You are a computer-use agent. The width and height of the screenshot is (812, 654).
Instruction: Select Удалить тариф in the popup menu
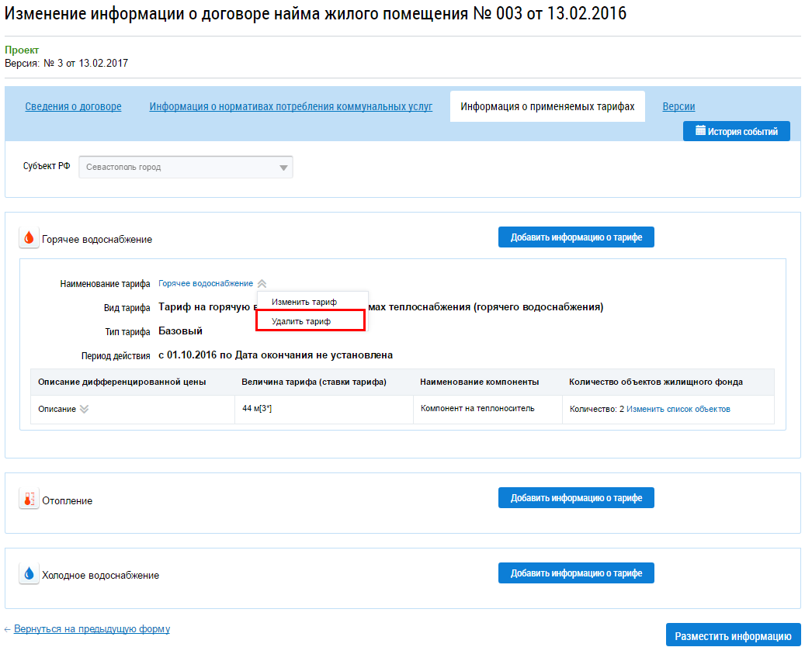(301, 321)
